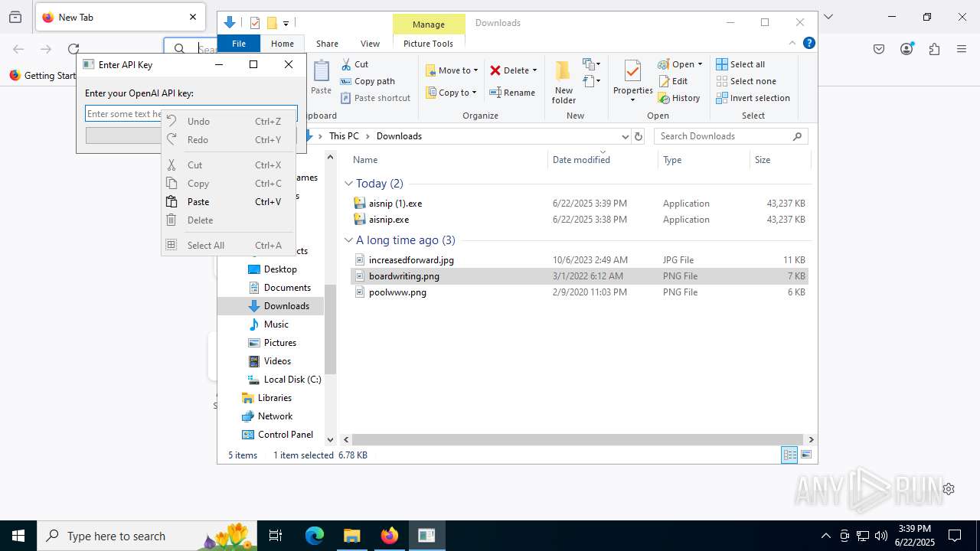
Task: Open Firefox extensions puzzle icon
Action: (934, 49)
